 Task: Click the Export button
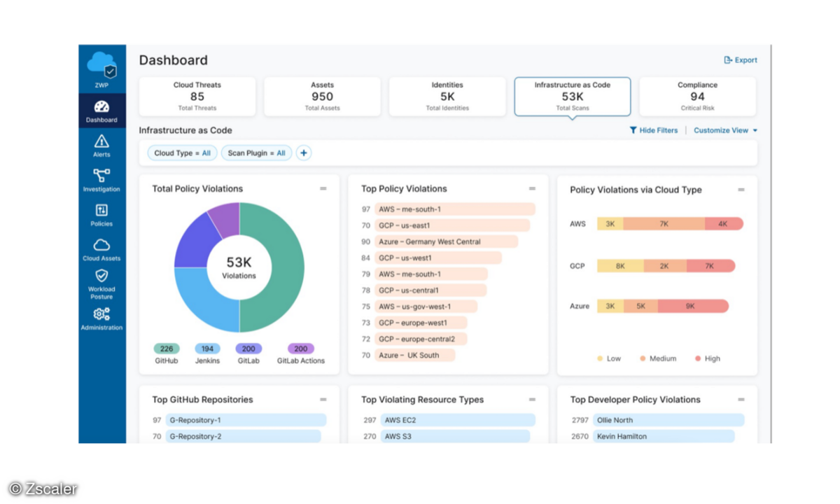[741, 60]
